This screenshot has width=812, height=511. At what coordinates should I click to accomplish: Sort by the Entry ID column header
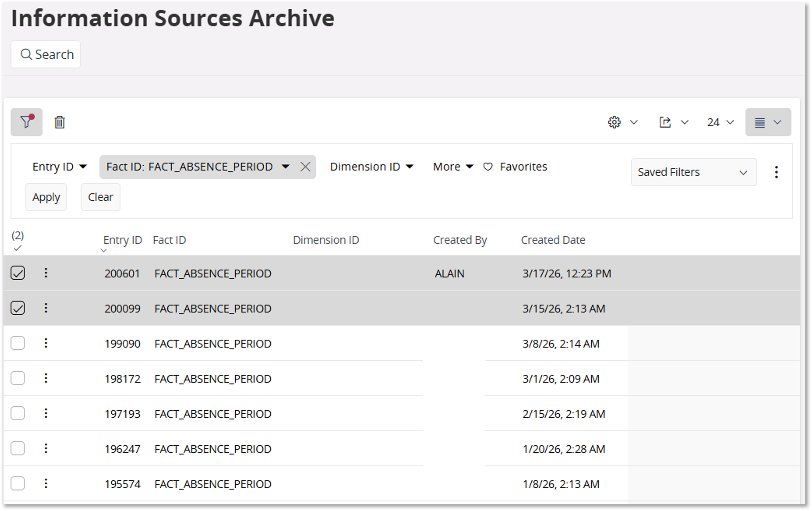coord(122,240)
